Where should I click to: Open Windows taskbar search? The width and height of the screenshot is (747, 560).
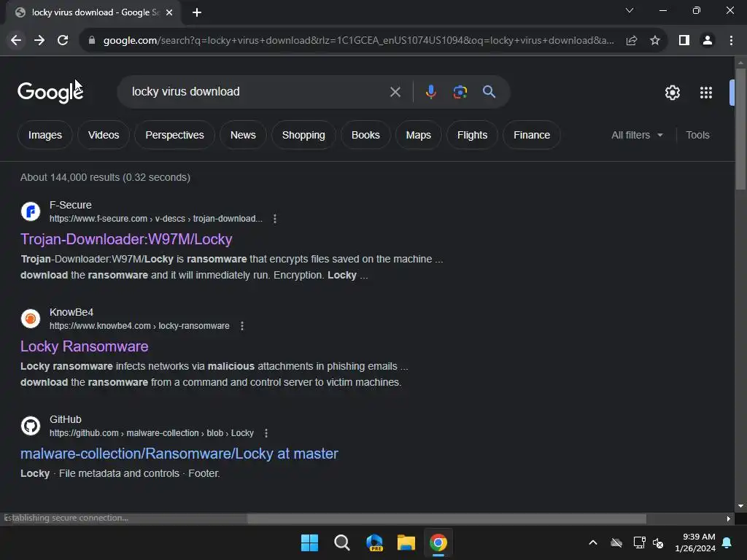pos(341,542)
